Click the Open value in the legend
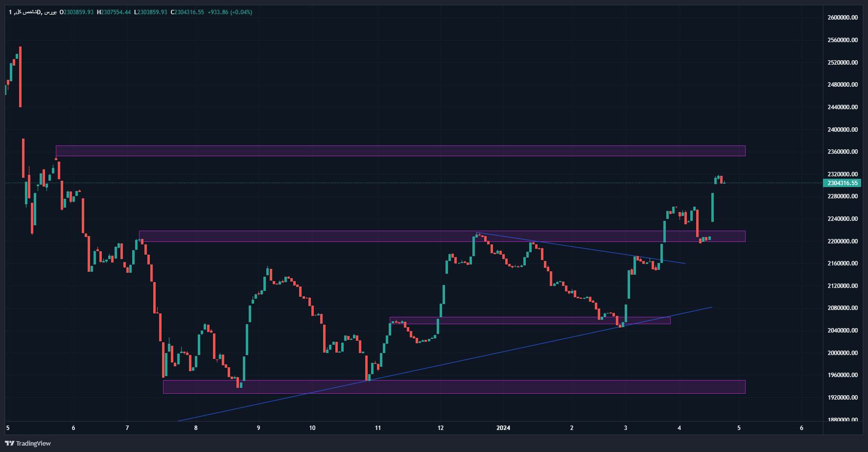Image resolution: width=868 pixels, height=452 pixels. pyautogui.click(x=76, y=12)
